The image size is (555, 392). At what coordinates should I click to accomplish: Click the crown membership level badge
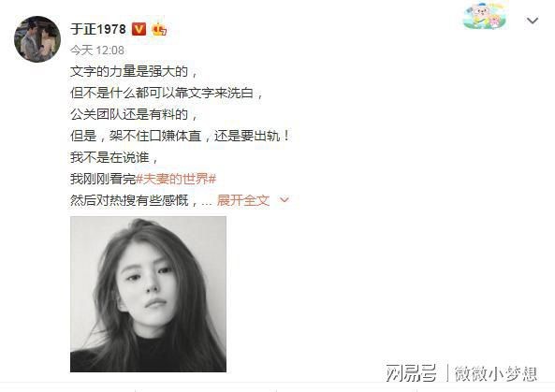point(159,29)
